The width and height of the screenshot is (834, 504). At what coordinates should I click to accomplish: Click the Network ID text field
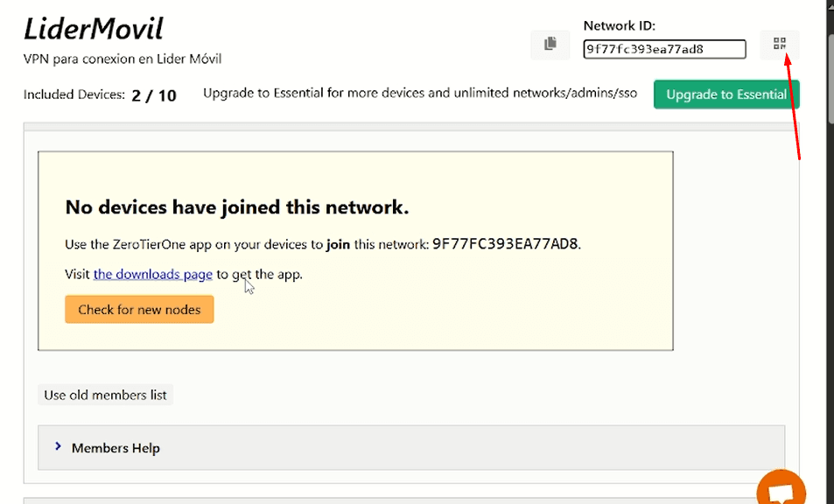[664, 49]
